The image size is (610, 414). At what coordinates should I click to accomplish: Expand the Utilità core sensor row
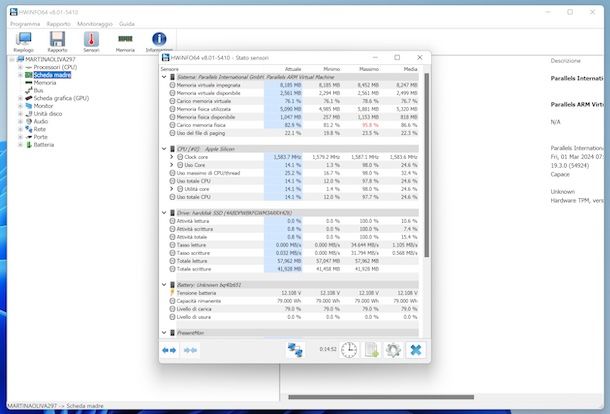coord(172,189)
